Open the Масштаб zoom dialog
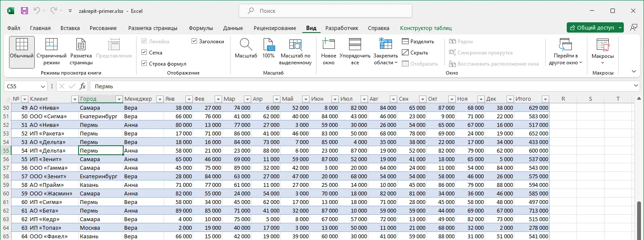Screen dimensions: 644x240 [246, 49]
